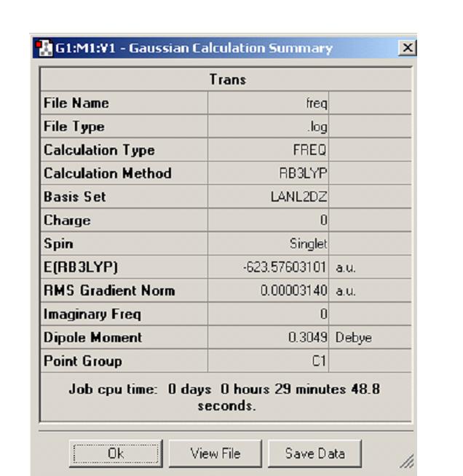
Task: Select the 'LANL2DZ' basis set value
Action: pyautogui.click(x=298, y=197)
